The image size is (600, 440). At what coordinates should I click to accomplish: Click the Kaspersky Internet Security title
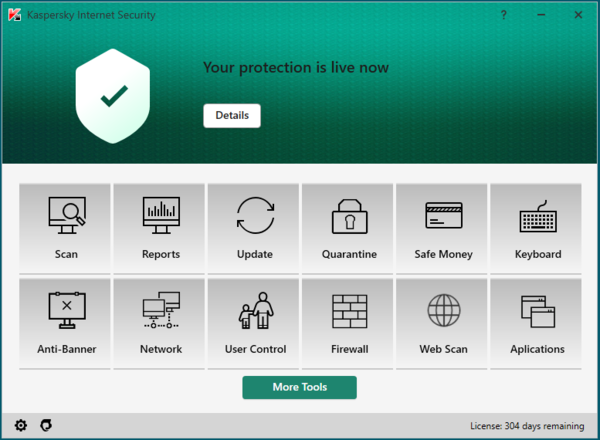tap(91, 15)
